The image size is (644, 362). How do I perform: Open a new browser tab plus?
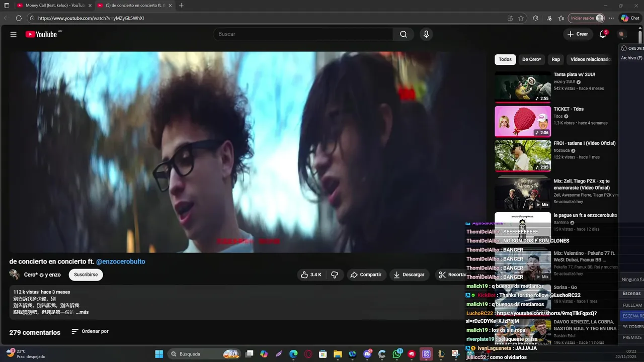tap(181, 6)
